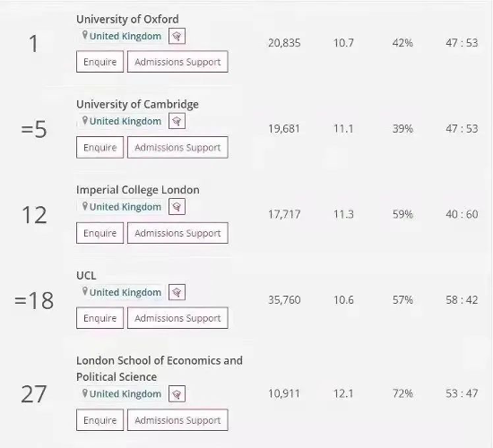Follow the United Kingdom link under Cambridge
493x448 pixels.
click(x=125, y=121)
